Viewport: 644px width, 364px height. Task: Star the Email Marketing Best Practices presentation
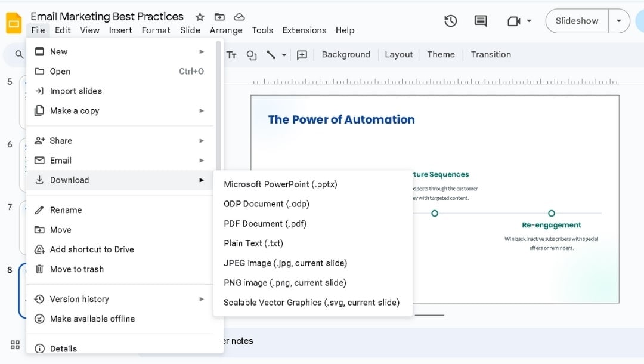(x=199, y=17)
